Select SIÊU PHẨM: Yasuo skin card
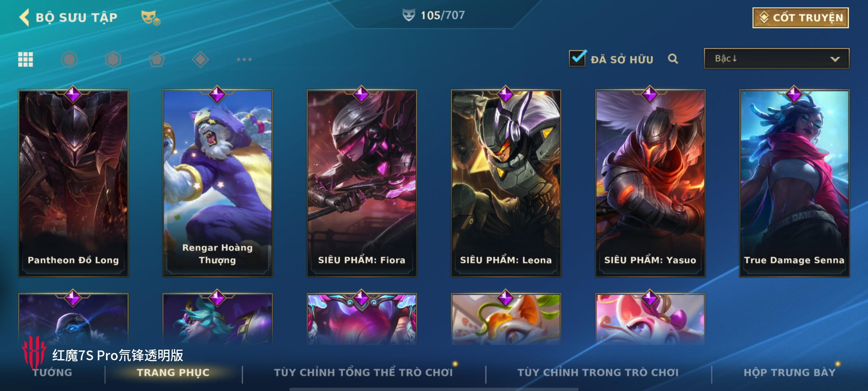 coord(650,183)
